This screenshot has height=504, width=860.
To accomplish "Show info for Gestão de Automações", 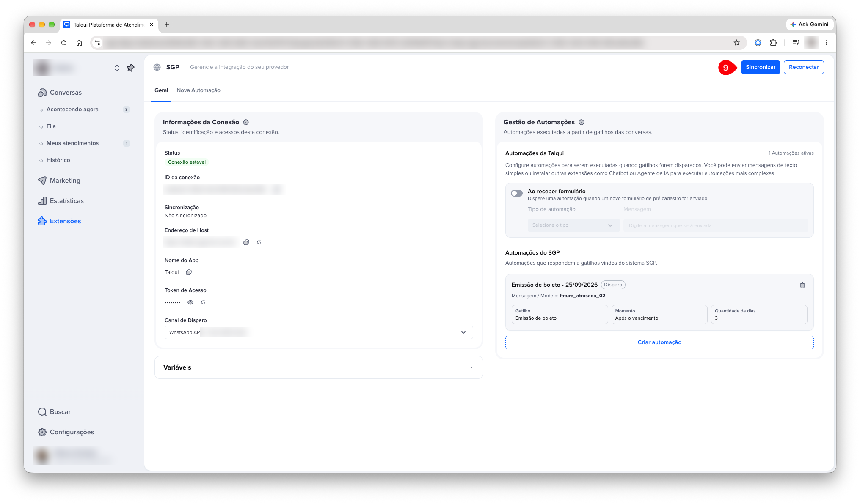I will tap(582, 122).
